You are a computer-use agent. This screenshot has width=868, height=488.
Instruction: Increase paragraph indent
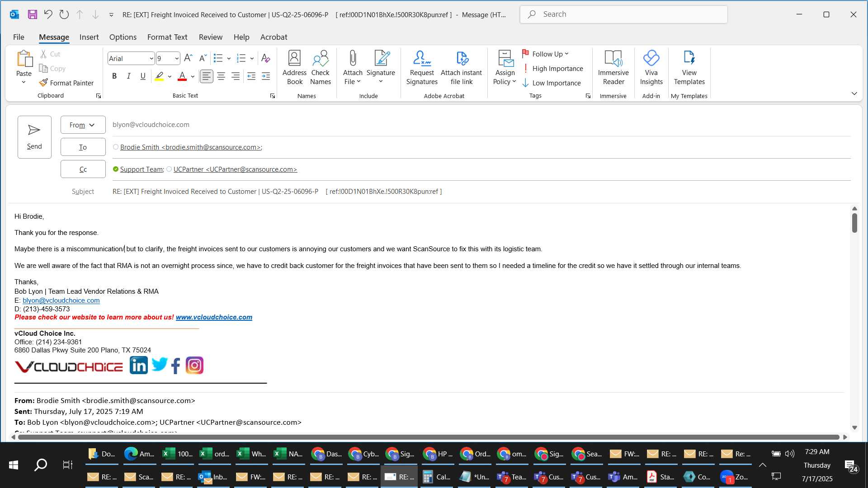[266, 76]
